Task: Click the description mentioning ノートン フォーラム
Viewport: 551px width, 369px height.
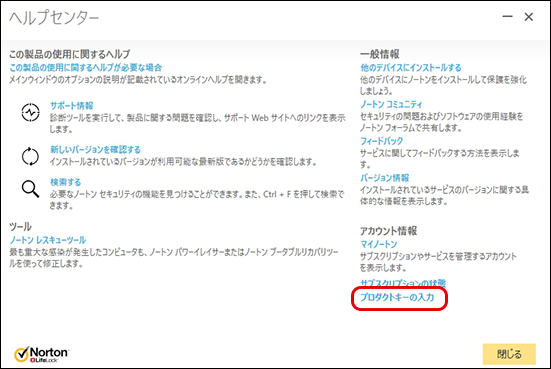Action: coord(441,122)
